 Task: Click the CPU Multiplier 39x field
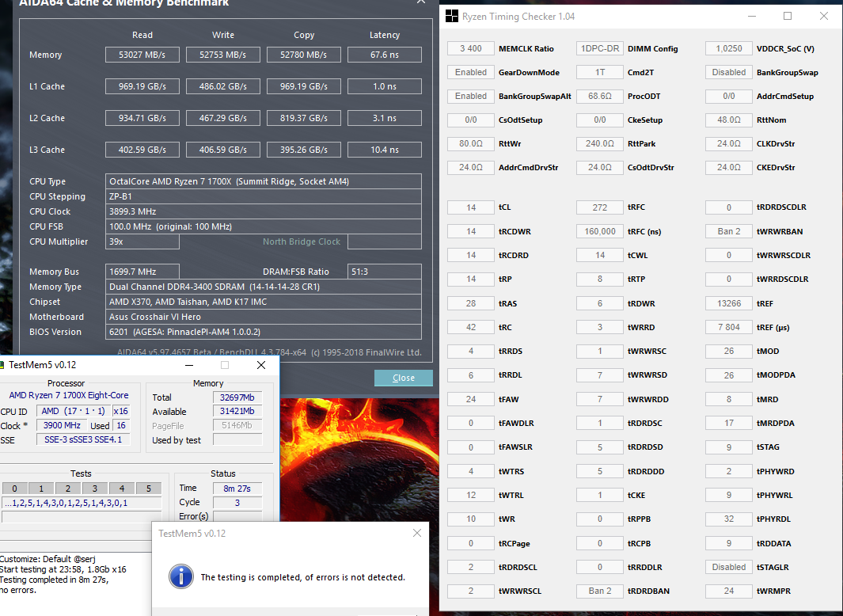tap(142, 241)
